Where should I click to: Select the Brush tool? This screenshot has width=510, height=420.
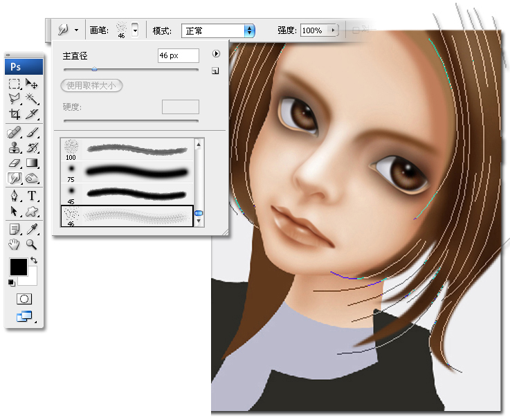[32, 133]
